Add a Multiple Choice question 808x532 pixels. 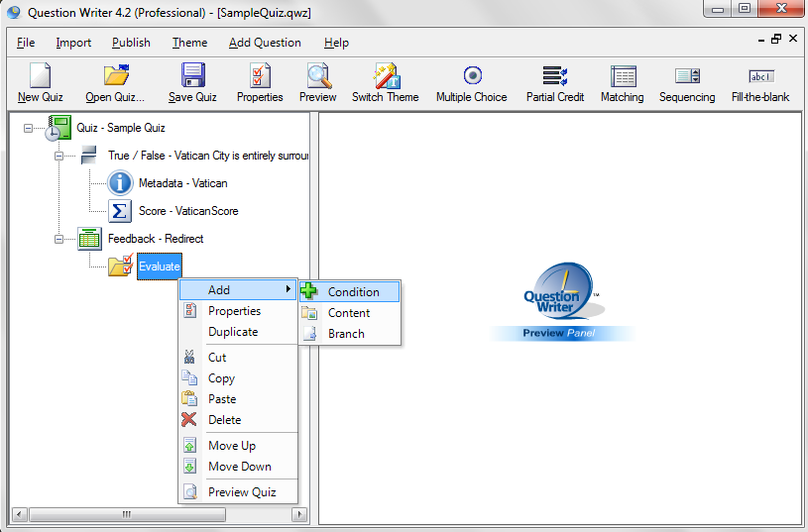pyautogui.click(x=472, y=75)
